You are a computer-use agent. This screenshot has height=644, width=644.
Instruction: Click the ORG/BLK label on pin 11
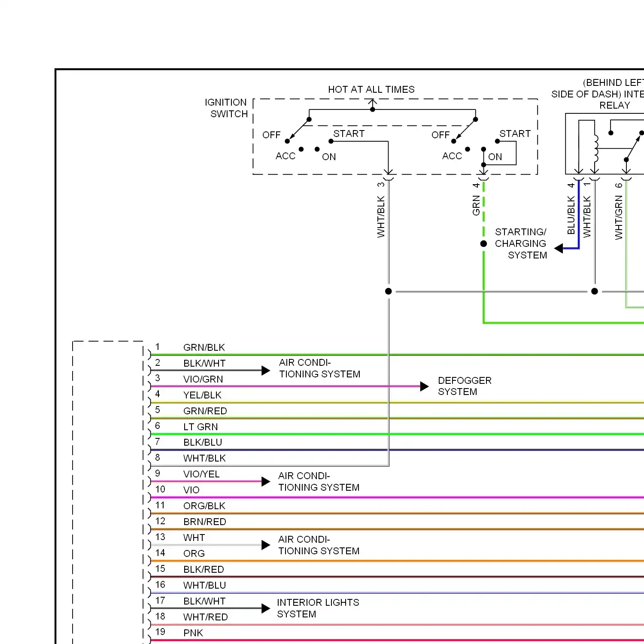click(204, 506)
